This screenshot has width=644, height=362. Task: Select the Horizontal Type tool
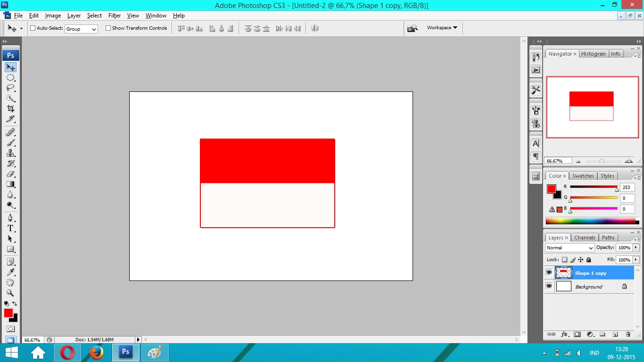[x=10, y=228]
